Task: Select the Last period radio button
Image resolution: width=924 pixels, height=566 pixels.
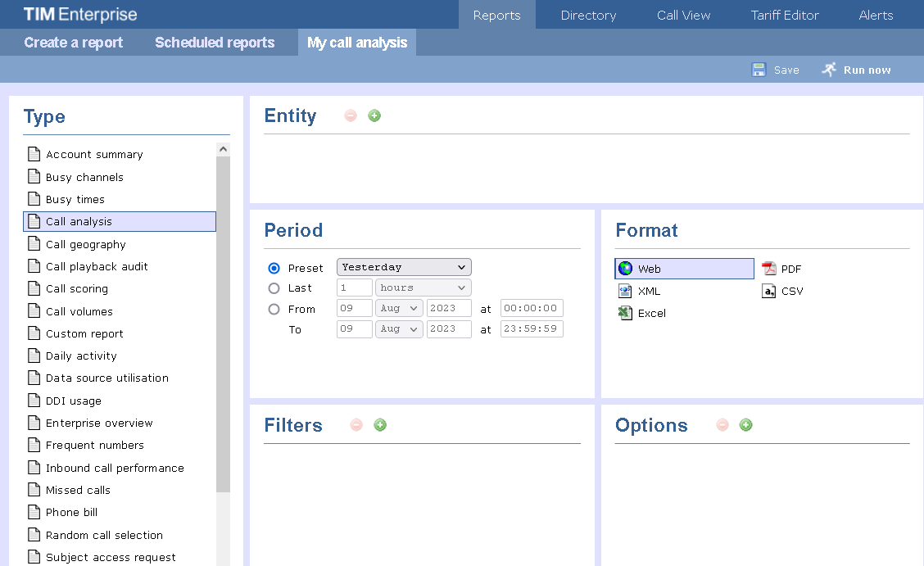Action: tap(273, 288)
